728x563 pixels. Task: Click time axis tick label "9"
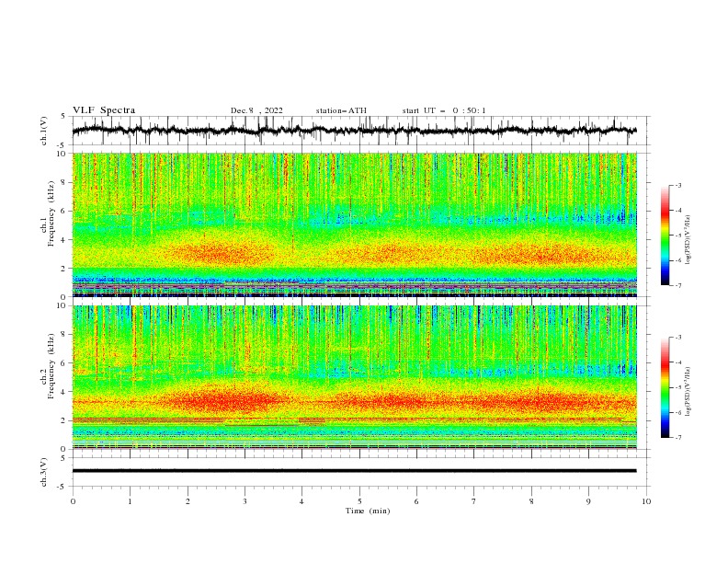pyautogui.click(x=588, y=501)
